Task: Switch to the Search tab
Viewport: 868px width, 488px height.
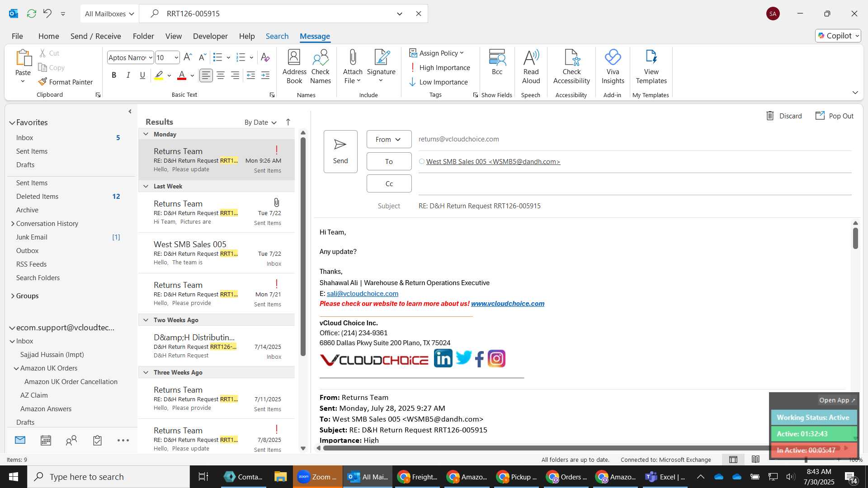Action: click(277, 36)
